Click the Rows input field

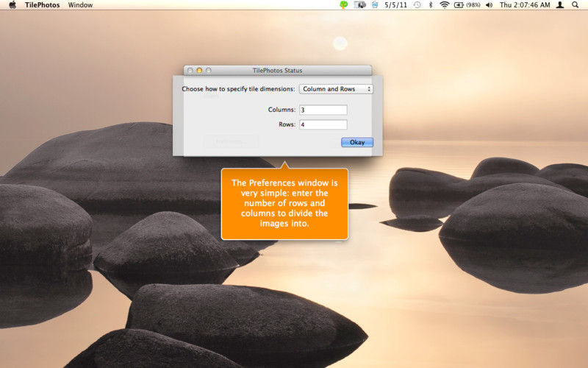(x=323, y=124)
